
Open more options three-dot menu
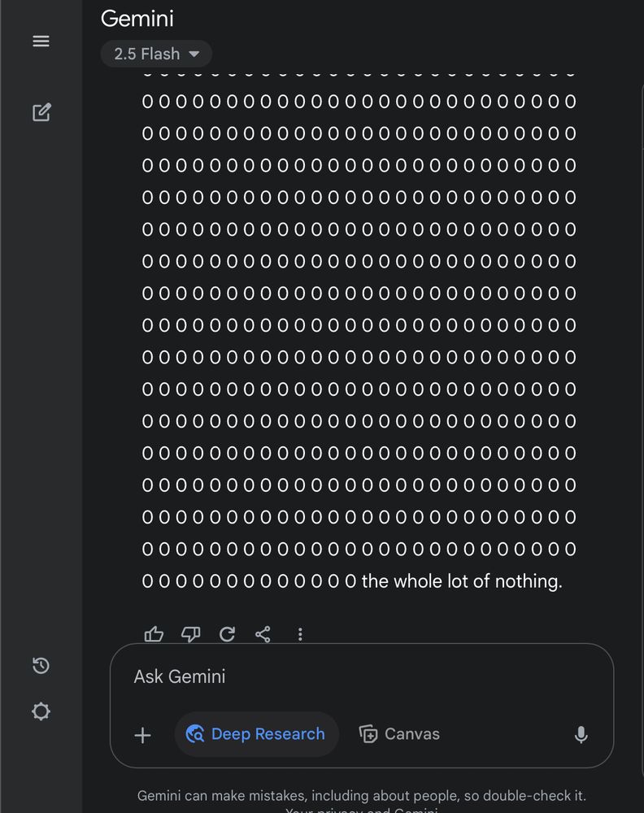(300, 634)
